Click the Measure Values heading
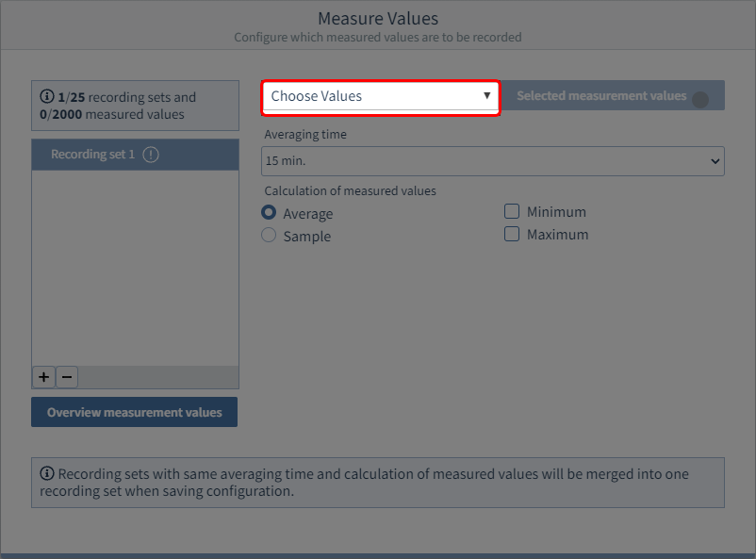The height and width of the screenshot is (559, 756). click(377, 19)
